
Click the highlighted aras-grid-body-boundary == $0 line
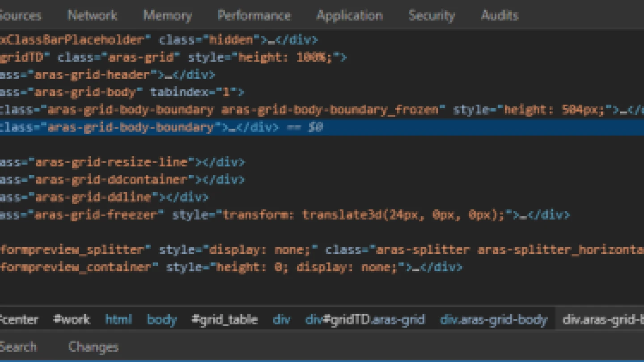pos(322,127)
